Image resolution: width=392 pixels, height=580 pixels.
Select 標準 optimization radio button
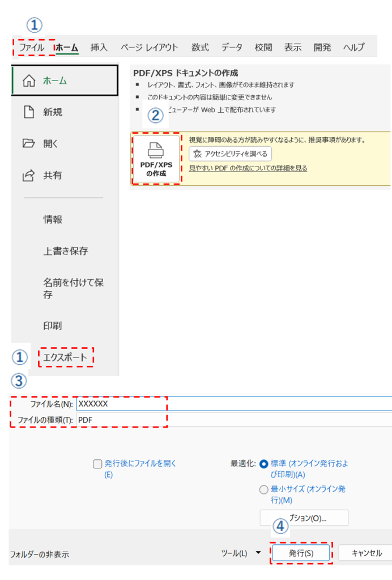click(263, 464)
